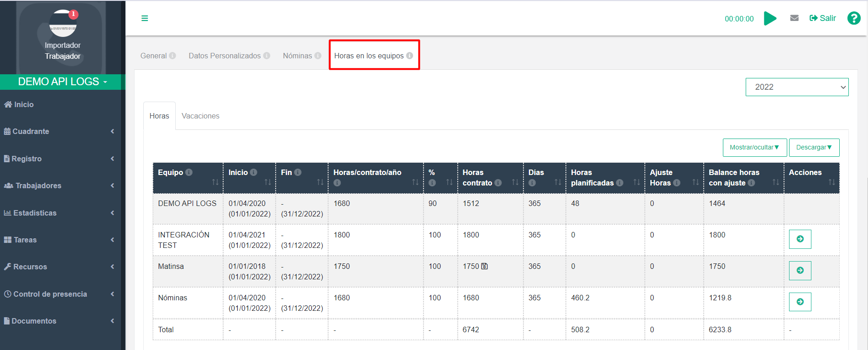This screenshot has height=350, width=868.
Task: Start the timer with play button
Action: 770,19
